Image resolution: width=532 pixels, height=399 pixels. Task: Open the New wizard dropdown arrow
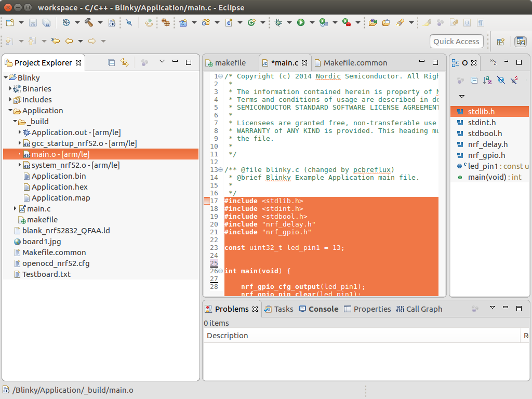point(21,23)
